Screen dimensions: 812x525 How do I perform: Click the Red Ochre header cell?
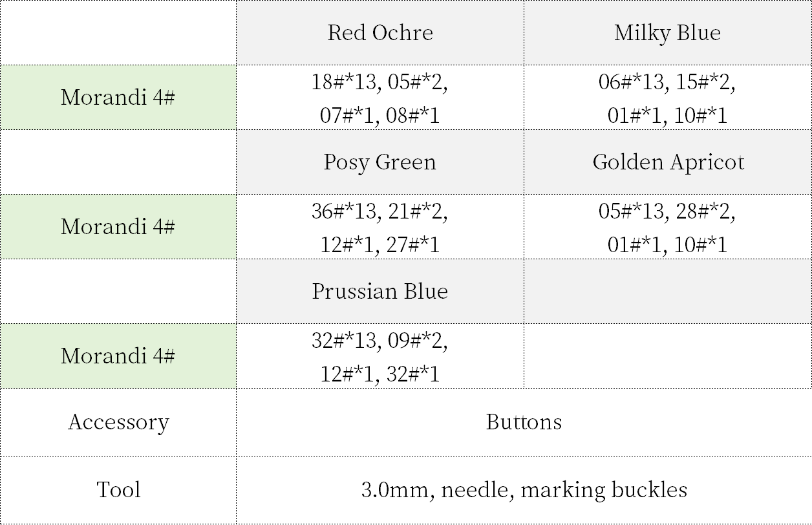[379, 33]
